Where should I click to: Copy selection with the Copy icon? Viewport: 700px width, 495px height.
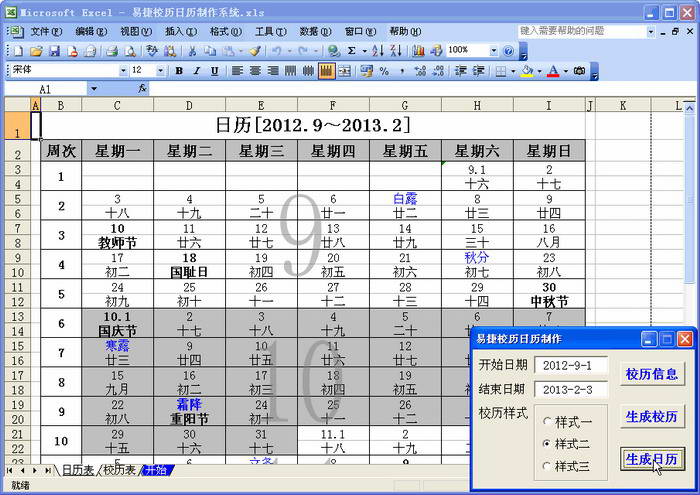[x=210, y=51]
